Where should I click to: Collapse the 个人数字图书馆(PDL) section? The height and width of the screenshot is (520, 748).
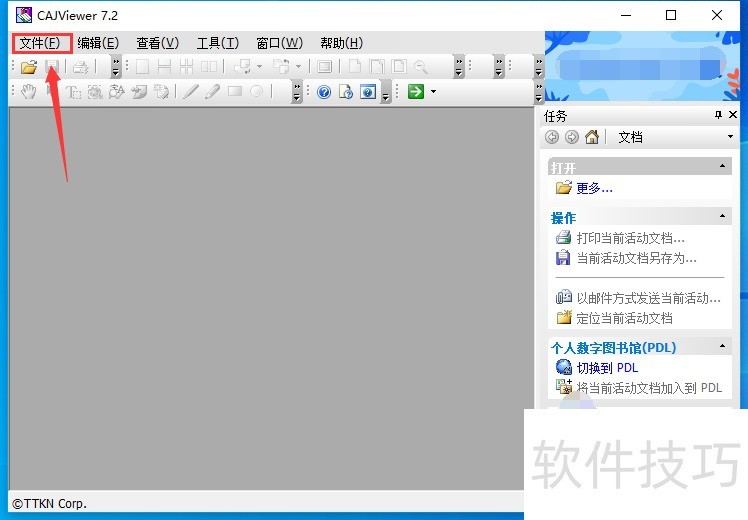tap(723, 346)
